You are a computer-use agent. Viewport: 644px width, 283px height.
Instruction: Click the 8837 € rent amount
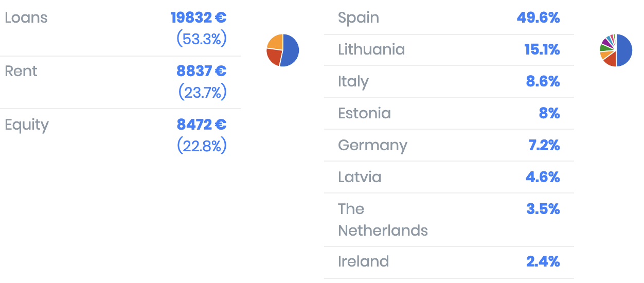click(202, 71)
